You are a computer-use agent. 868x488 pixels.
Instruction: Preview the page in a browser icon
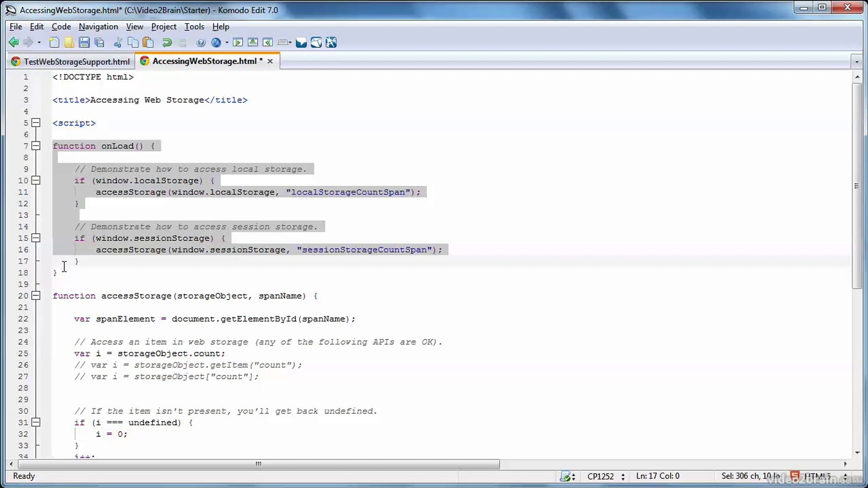[217, 42]
